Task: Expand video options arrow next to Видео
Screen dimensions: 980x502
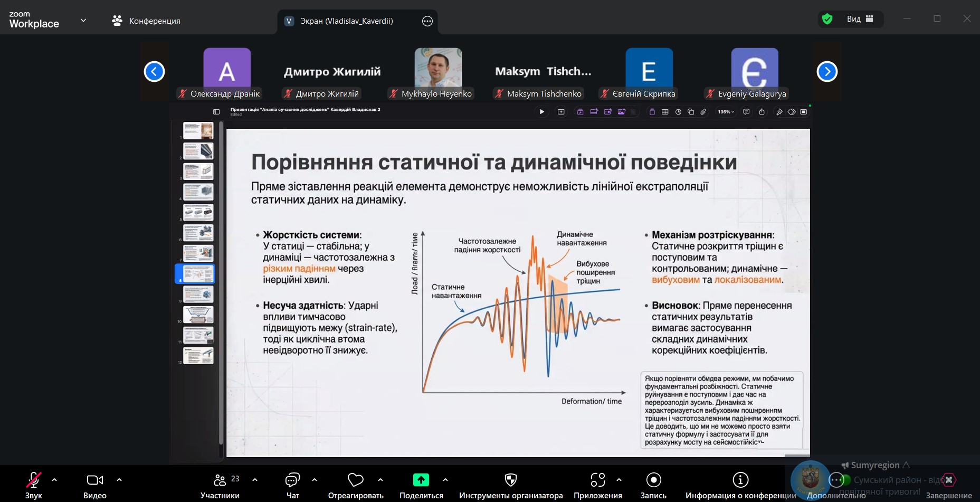Action: pos(119,480)
